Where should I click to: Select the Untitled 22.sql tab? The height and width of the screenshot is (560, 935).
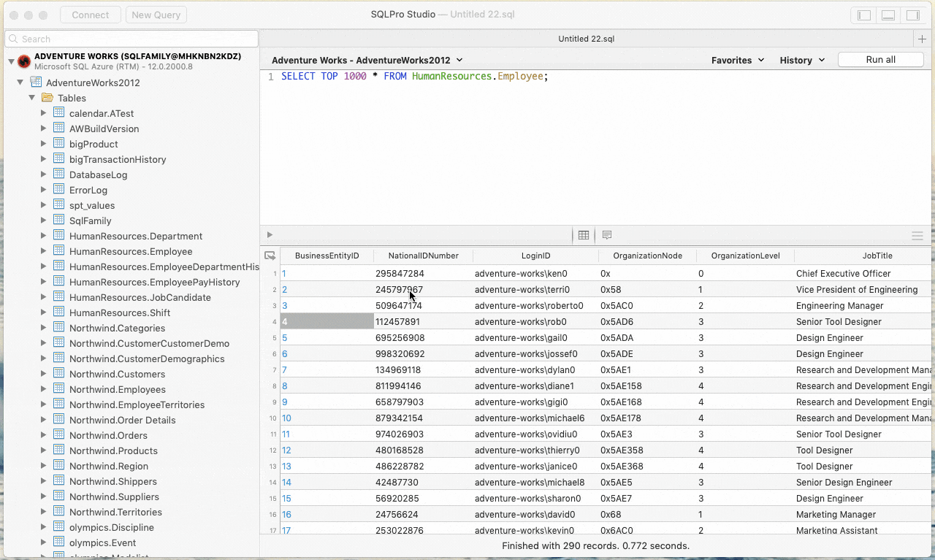click(x=587, y=39)
